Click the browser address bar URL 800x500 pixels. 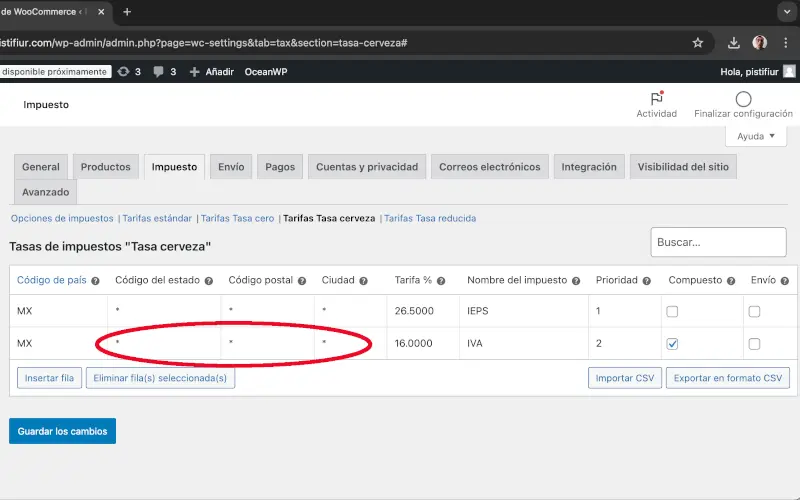tap(204, 43)
